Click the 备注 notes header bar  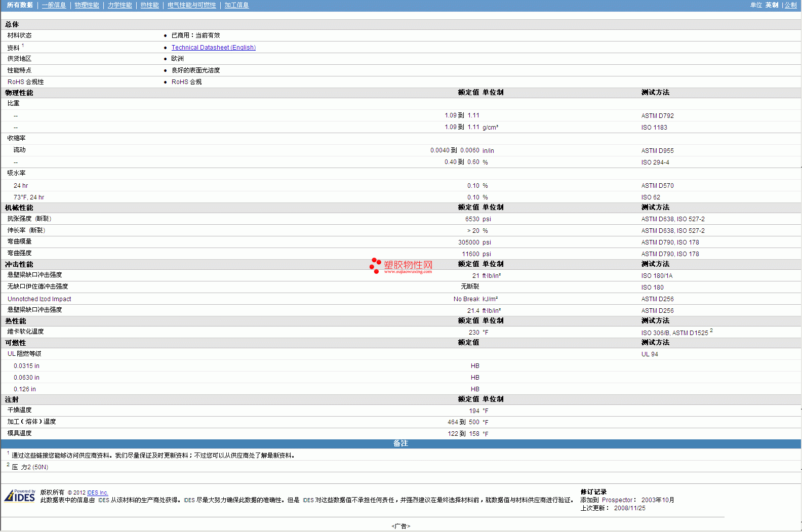point(400,443)
